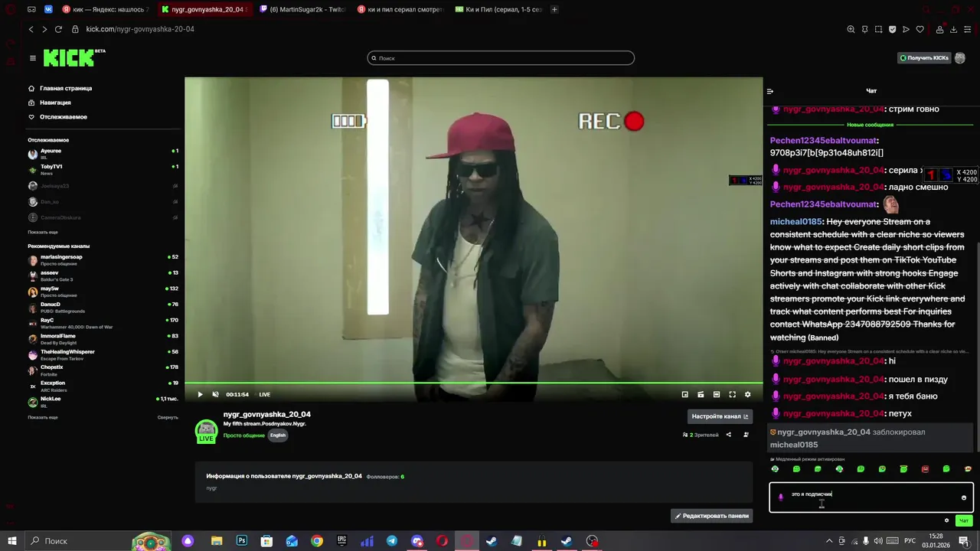Click the channel's LIVE avatar
Image resolution: width=980 pixels, height=551 pixels.
point(206,431)
